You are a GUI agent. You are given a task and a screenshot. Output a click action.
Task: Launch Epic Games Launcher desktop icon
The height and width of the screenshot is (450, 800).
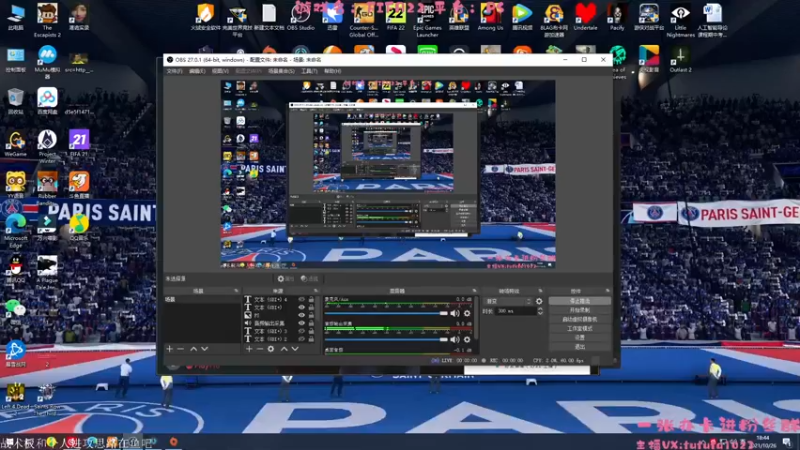pos(428,19)
